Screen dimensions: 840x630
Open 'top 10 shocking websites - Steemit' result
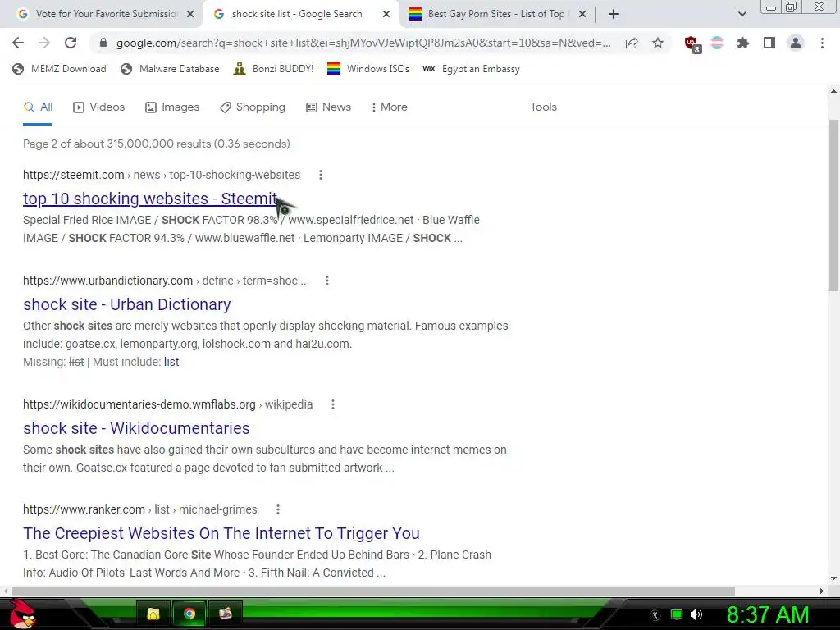[x=150, y=199]
